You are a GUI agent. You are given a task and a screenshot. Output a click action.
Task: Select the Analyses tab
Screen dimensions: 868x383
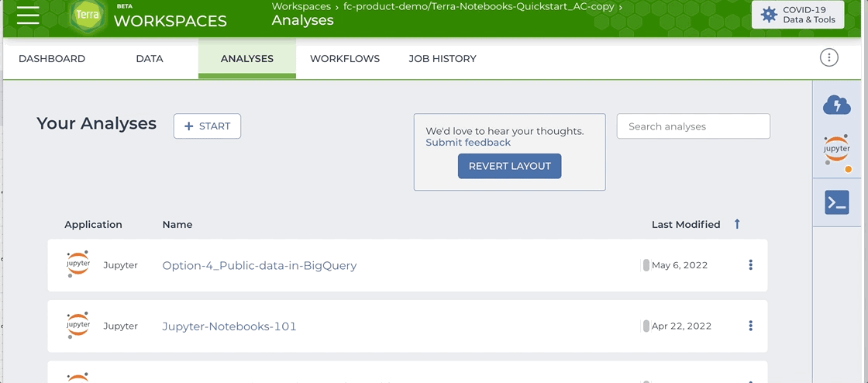click(247, 59)
